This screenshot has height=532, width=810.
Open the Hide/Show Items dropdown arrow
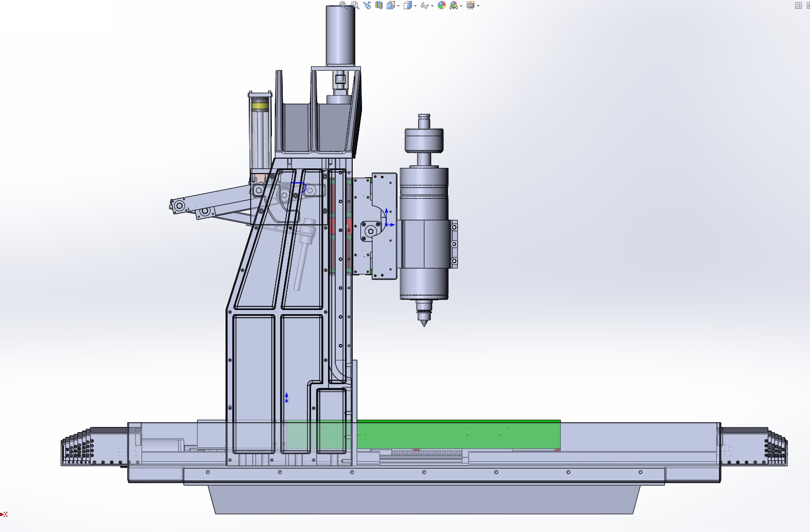pyautogui.click(x=432, y=6)
